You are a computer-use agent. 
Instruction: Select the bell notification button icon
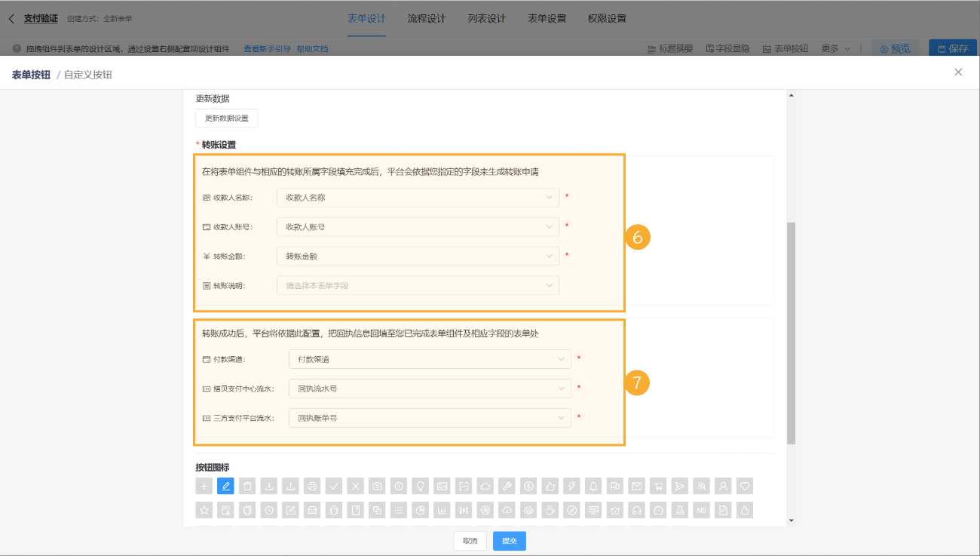coord(593,486)
